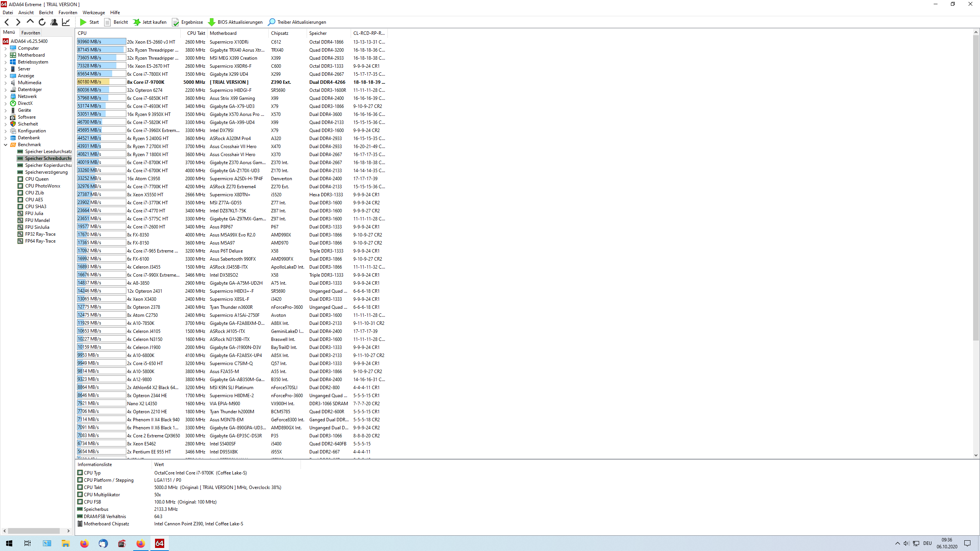Screen dimensions: 980x551
Task: Collapse the Benchmark tree node
Action: pyautogui.click(x=6, y=145)
